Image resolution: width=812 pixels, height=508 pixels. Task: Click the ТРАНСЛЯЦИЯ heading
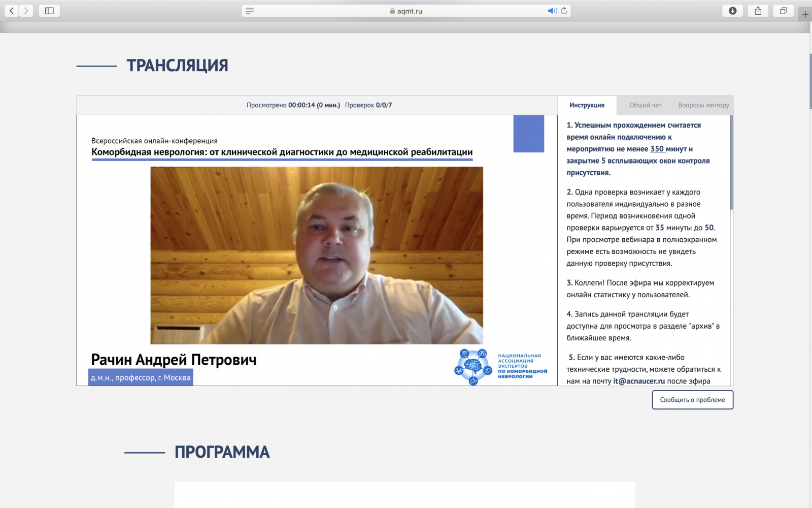coord(177,66)
